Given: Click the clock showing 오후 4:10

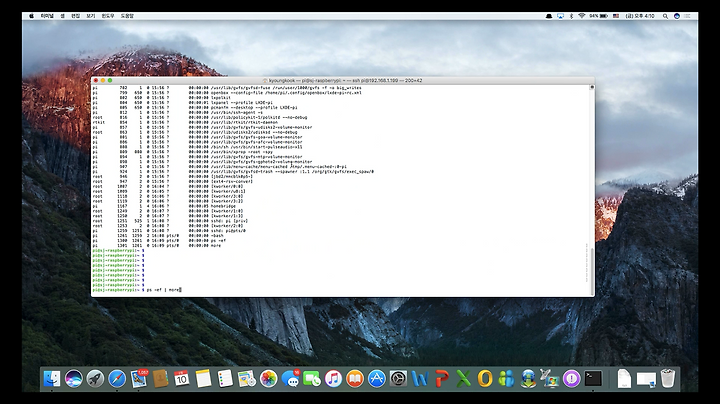Looking at the screenshot, I should click(x=640, y=16).
